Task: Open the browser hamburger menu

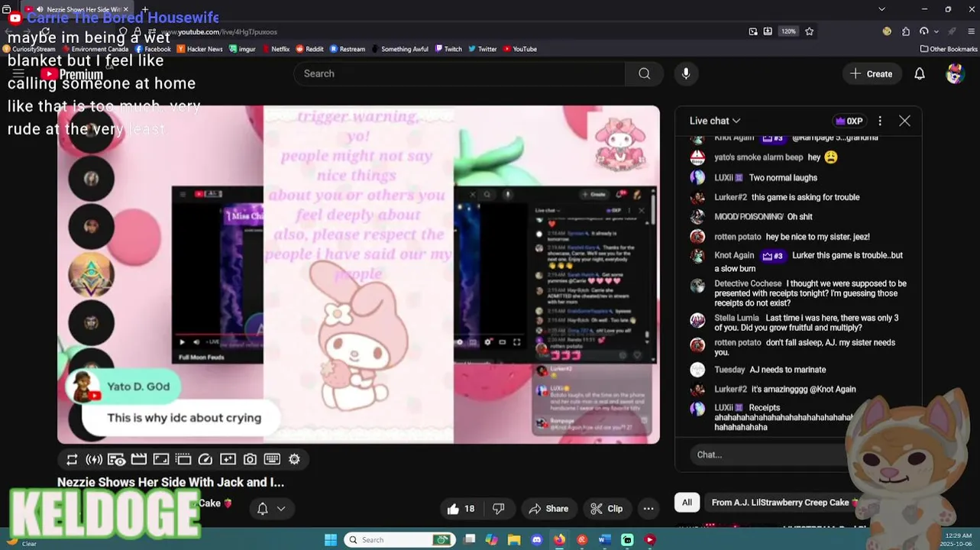Action: (972, 31)
